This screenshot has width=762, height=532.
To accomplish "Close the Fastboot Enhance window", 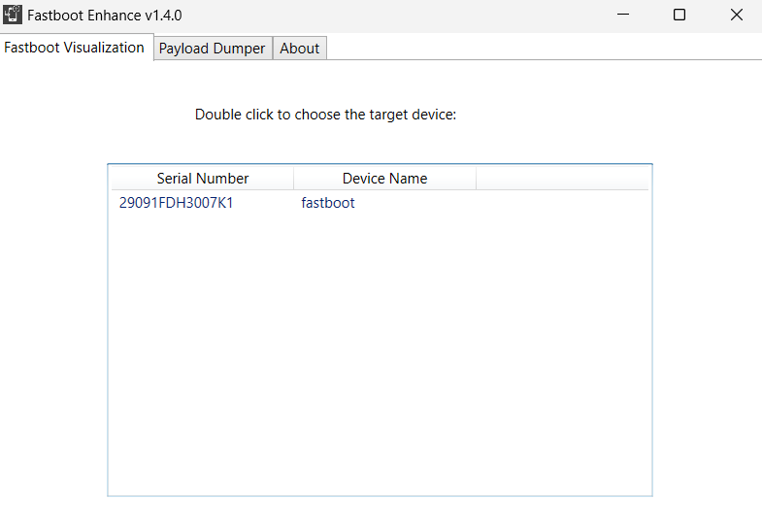I will [736, 16].
